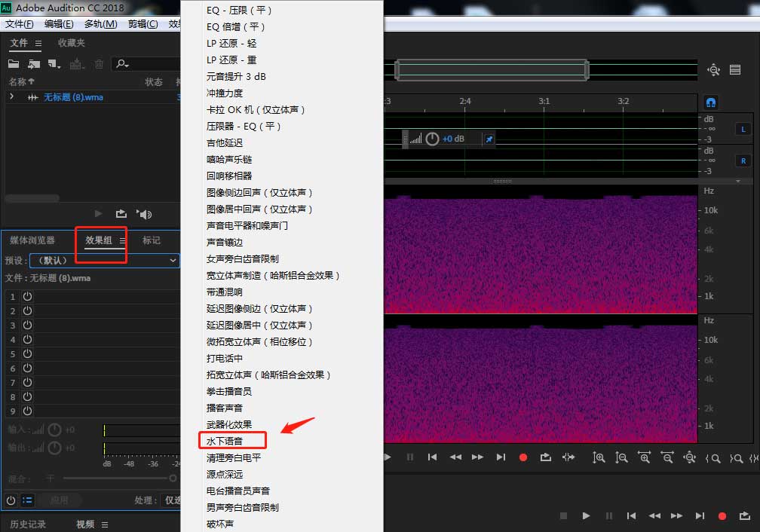Open the search field magnifier in Files panel

click(122, 63)
